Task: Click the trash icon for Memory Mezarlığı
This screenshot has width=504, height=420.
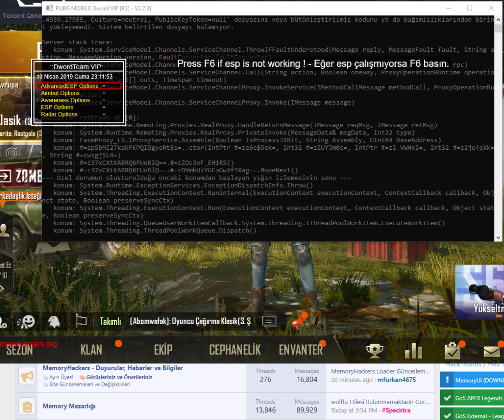Action: [x=27, y=407]
